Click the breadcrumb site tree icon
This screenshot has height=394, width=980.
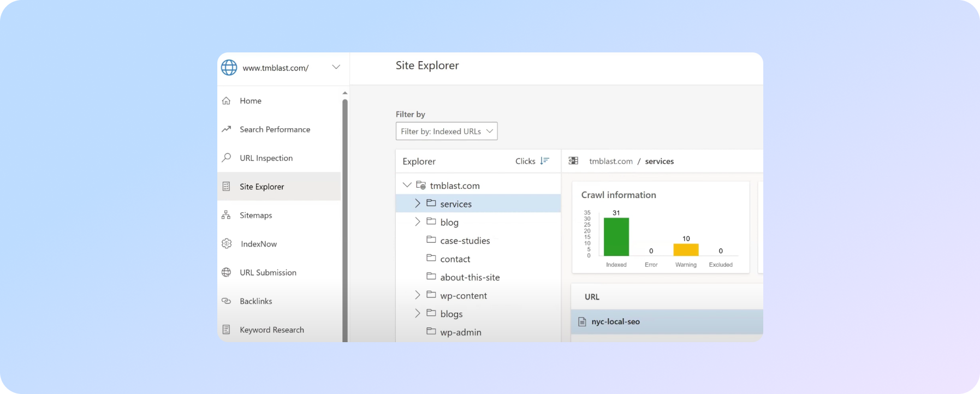[x=573, y=161]
